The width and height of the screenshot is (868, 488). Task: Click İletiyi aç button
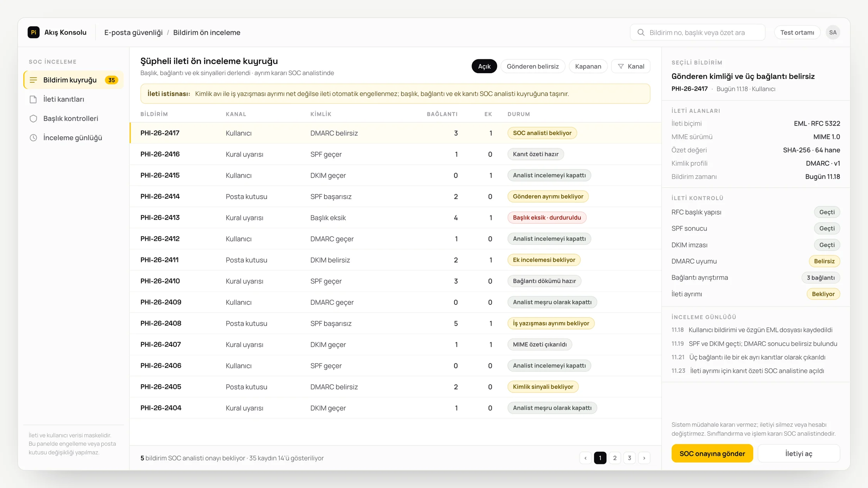point(799,454)
